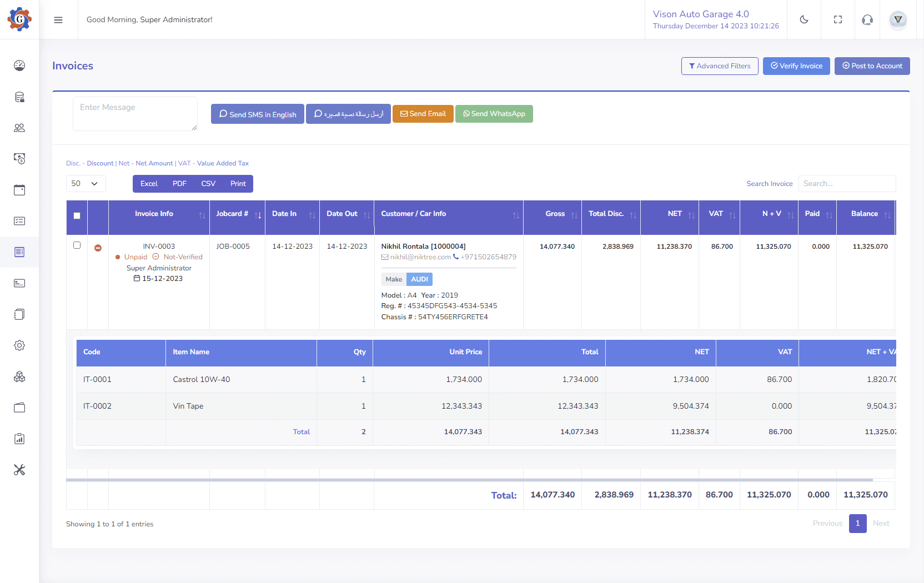Image resolution: width=924 pixels, height=583 pixels.
Task: Select the Customers icon in the sidebar
Action: coord(19,128)
